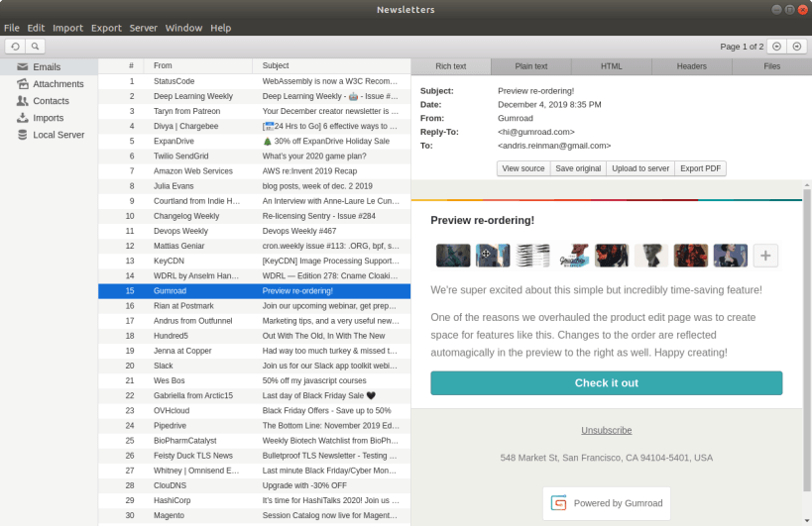Select the selected Gumroad email row
The width and height of the screenshot is (812, 526).
(x=254, y=291)
